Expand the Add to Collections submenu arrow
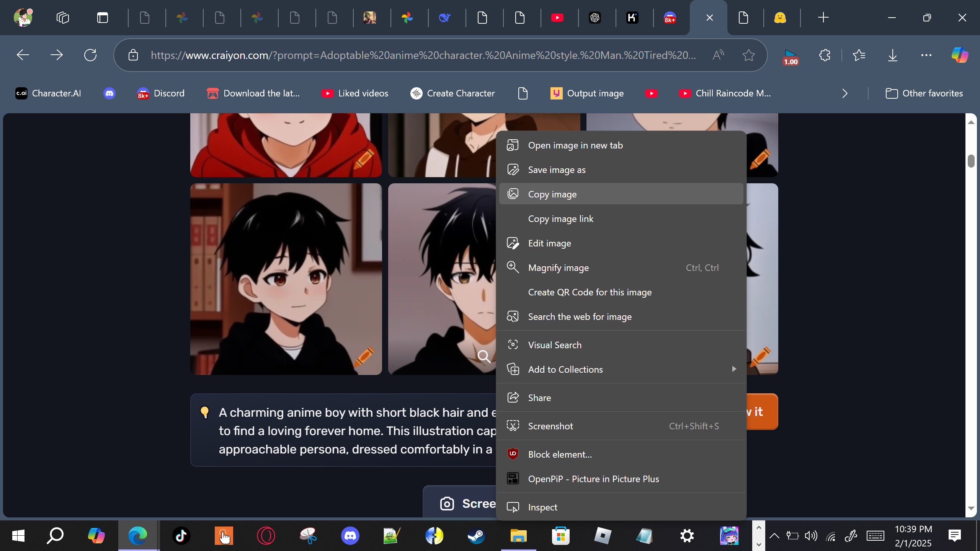 coord(733,369)
